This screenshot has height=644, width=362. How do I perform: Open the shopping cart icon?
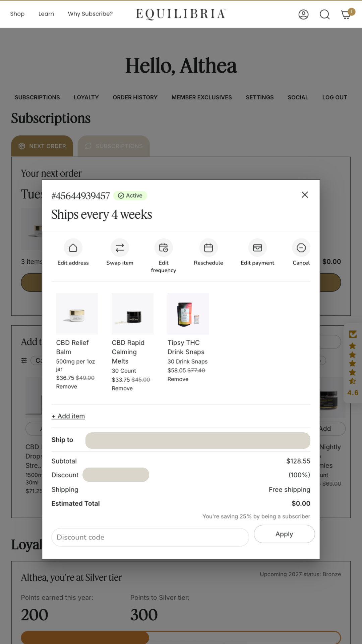click(346, 14)
